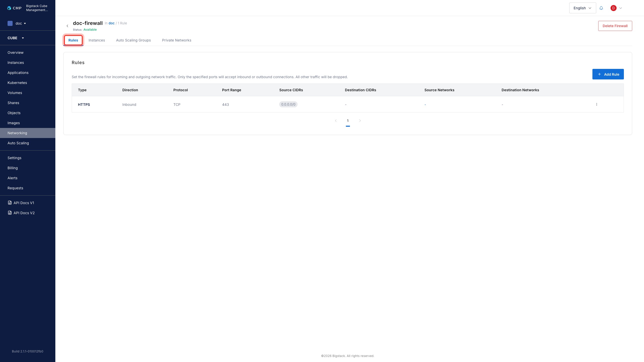Open the HTTPS rule actions menu
Viewport: 644px width, 362px height.
596,104
